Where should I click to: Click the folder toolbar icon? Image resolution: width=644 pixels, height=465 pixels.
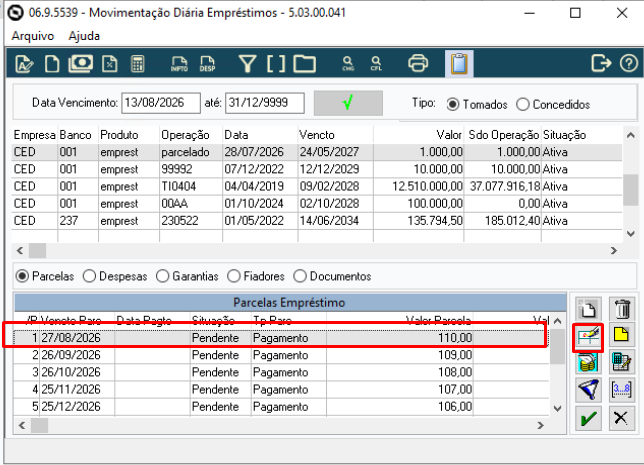304,64
